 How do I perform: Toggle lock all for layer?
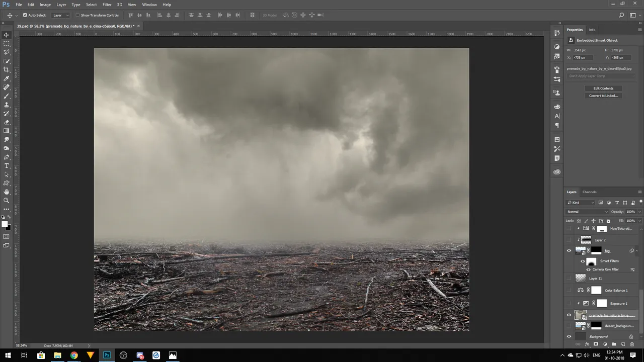click(608, 221)
